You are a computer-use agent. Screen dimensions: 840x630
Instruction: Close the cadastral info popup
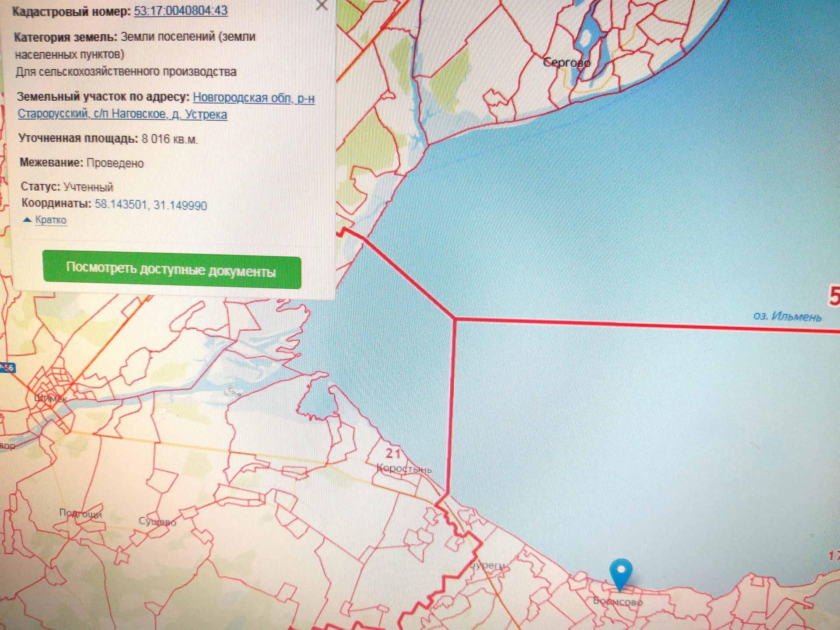[x=322, y=5]
